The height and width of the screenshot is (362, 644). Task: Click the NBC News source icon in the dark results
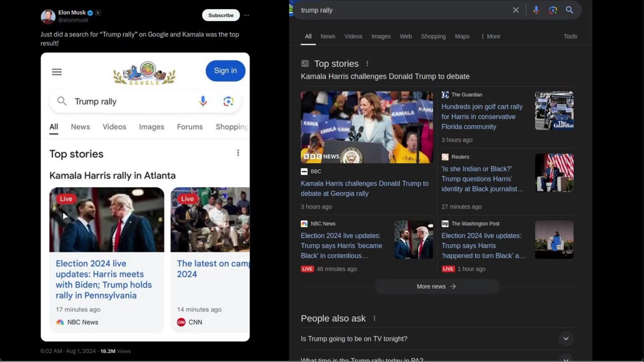(304, 224)
